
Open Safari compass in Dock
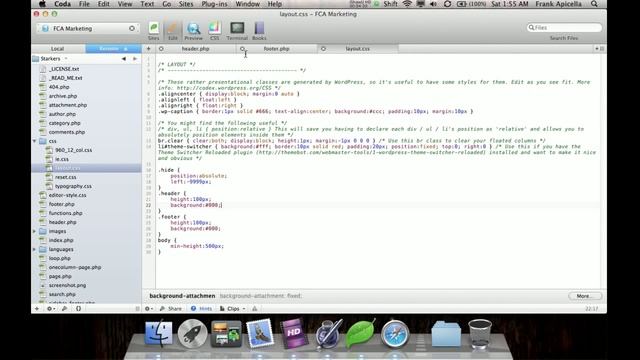pos(395,334)
